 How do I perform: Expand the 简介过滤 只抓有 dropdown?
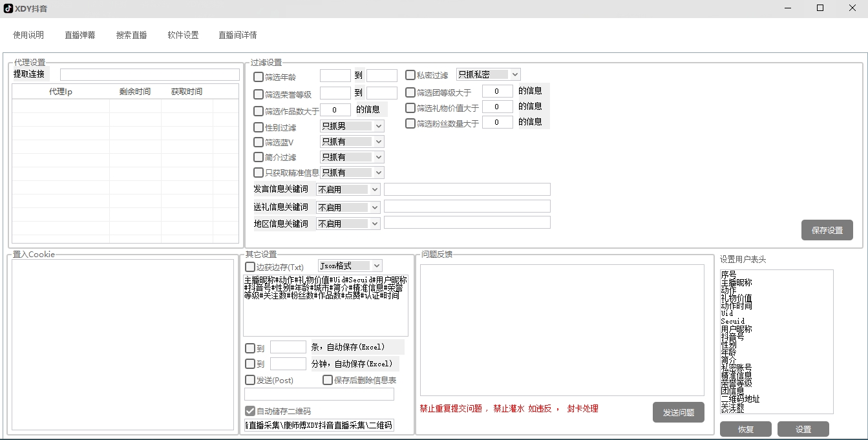pyautogui.click(x=352, y=157)
